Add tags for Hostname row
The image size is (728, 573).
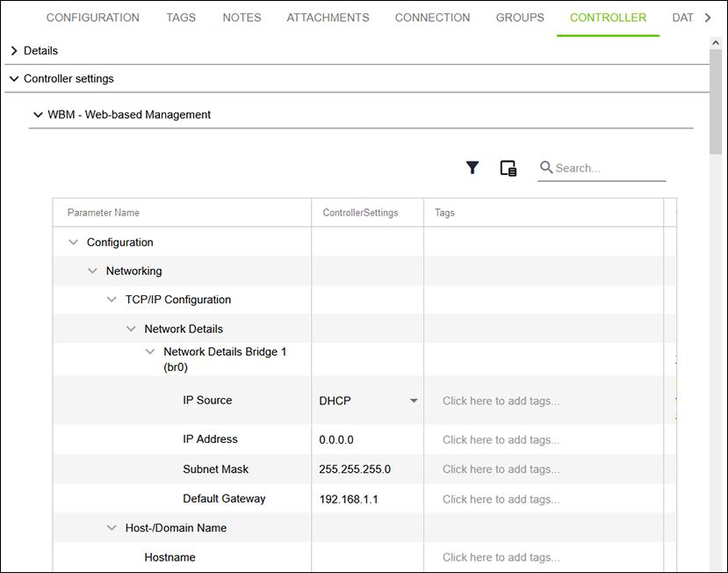pos(501,557)
